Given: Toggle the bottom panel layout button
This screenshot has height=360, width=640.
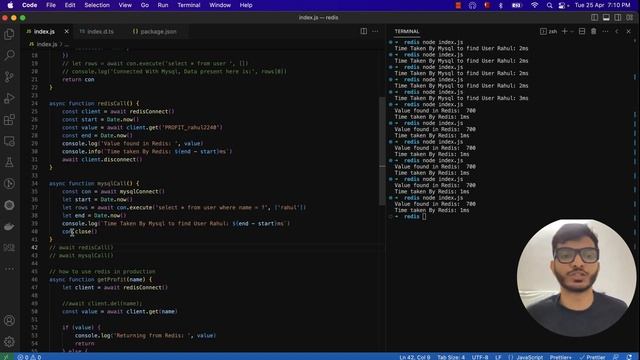Looking at the screenshot, I should tap(606, 18).
